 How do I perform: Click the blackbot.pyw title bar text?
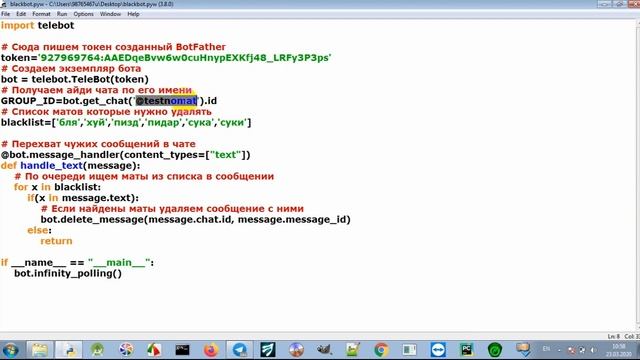pos(92,4)
